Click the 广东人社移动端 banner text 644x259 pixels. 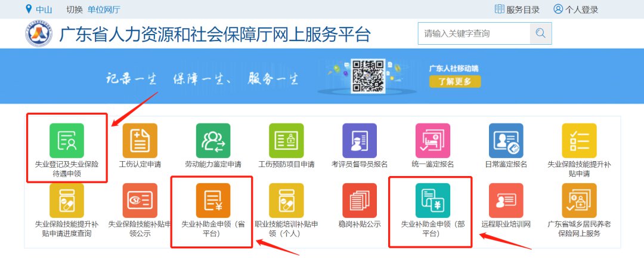point(454,68)
